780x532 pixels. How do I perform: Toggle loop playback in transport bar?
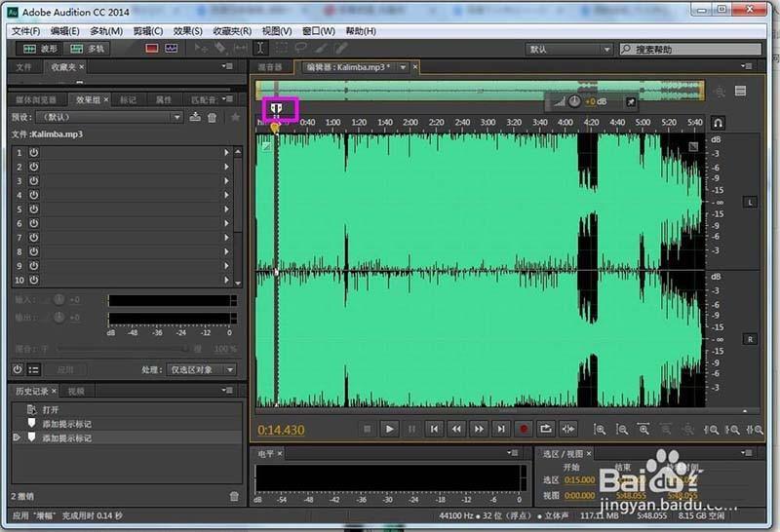tap(546, 429)
